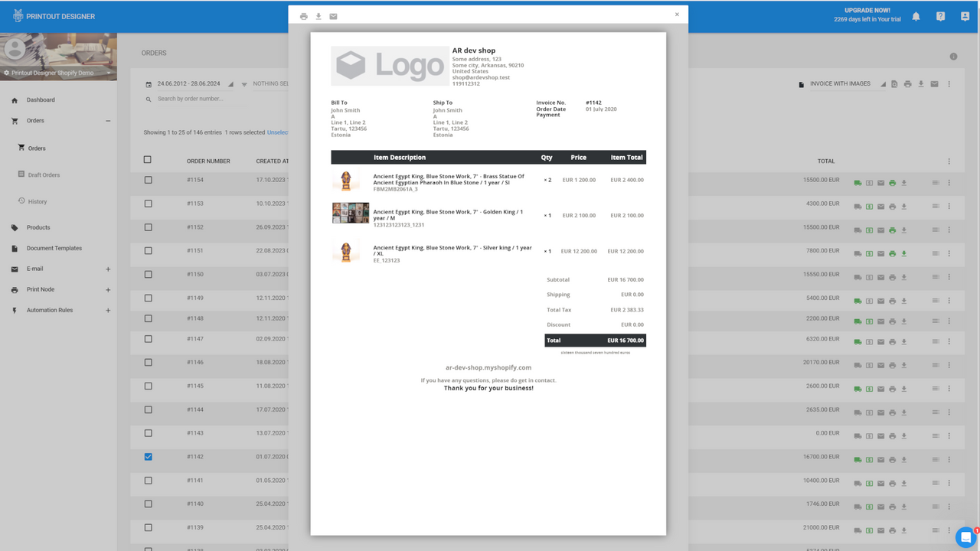Click the green shipping truck icon on order #1142

point(858,459)
